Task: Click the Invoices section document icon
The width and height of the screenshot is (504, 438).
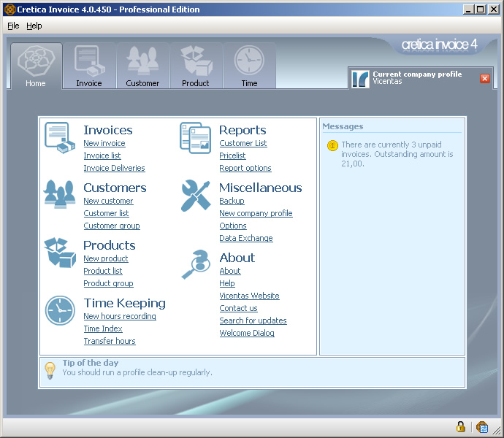Action: pos(59,137)
